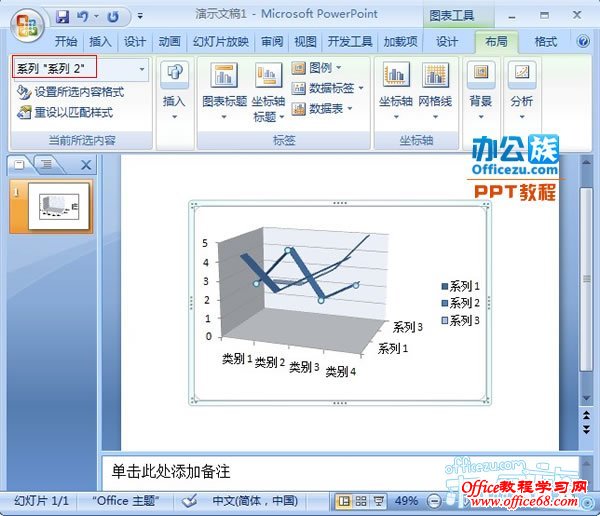Click the 网格线 gridlines icon
This screenshot has width=600, height=516.
pos(435,74)
